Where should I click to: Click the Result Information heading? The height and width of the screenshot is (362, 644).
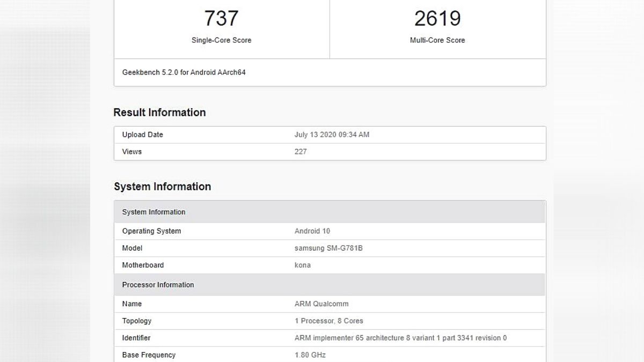tap(159, 113)
